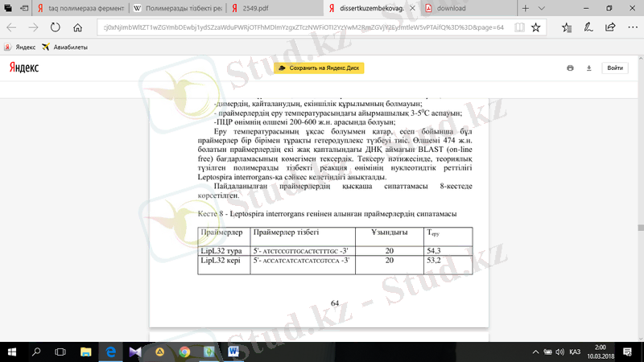This screenshot has height=362, width=644.
Task: Select the Edge browser taskbar icon
Action: (x=110, y=352)
